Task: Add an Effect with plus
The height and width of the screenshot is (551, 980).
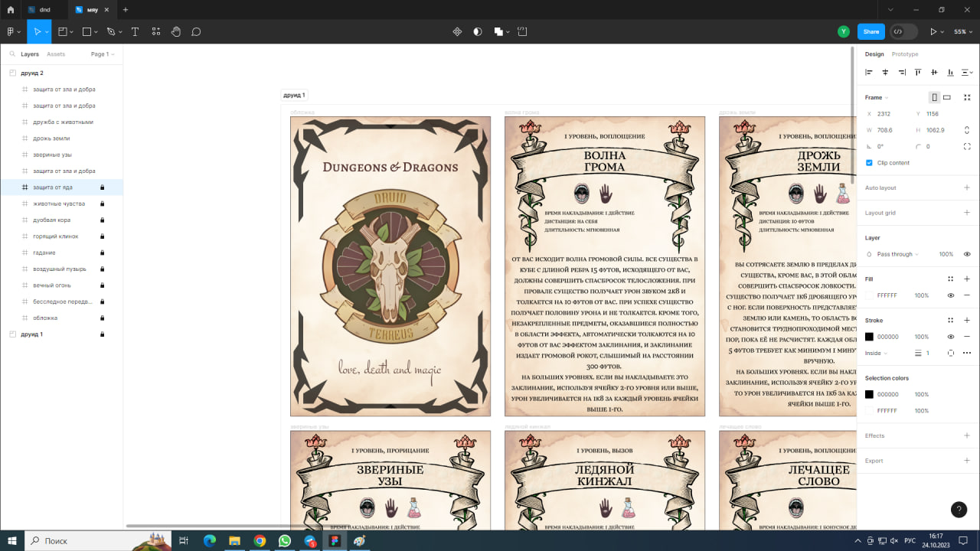Action: 967,435
